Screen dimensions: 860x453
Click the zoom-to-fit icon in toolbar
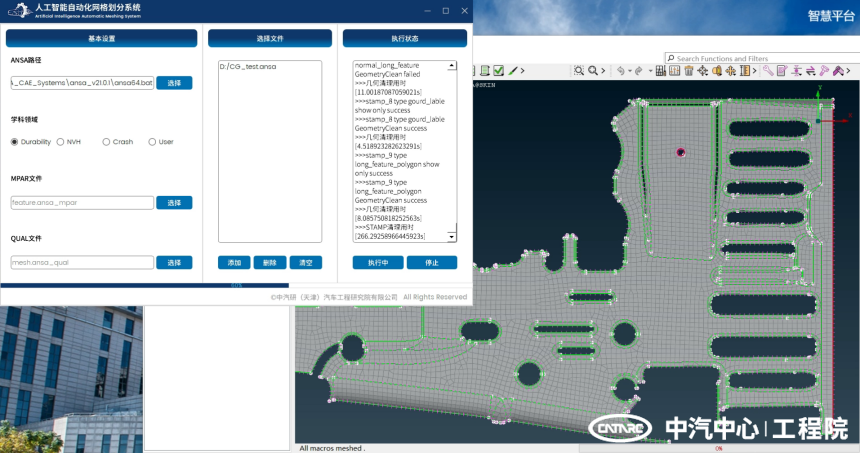(578, 70)
